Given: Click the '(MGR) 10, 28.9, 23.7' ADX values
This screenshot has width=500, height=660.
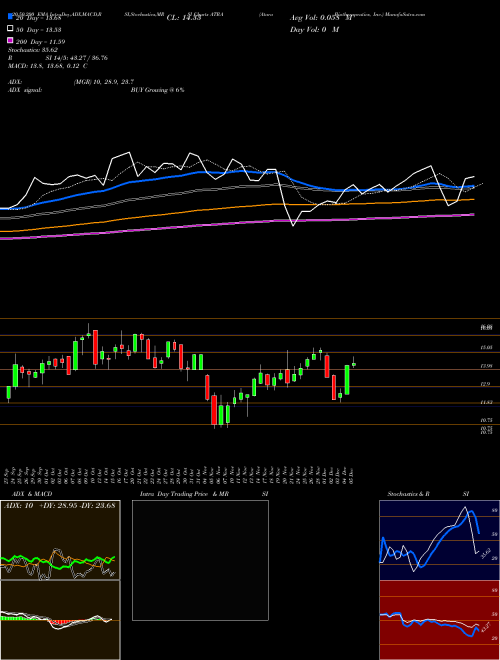Looking at the screenshot, I should 104,82.
